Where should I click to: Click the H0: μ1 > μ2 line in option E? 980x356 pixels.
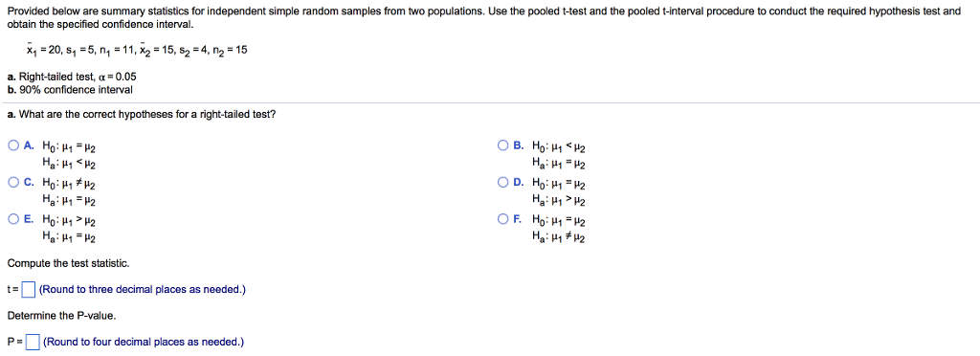tap(68, 220)
